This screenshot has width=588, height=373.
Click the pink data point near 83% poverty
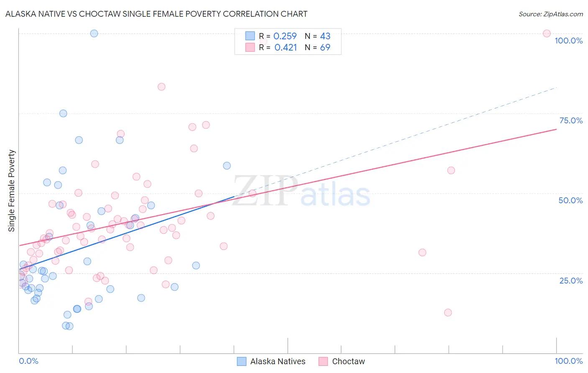tap(161, 87)
